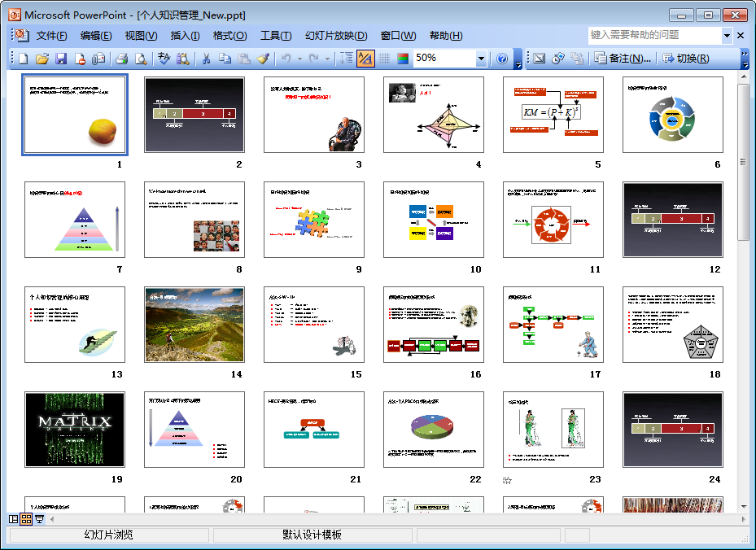Viewport: 756px width, 550px height.
Task: Select slide 2 thumbnail with dark bar diagram
Action: 194,115
